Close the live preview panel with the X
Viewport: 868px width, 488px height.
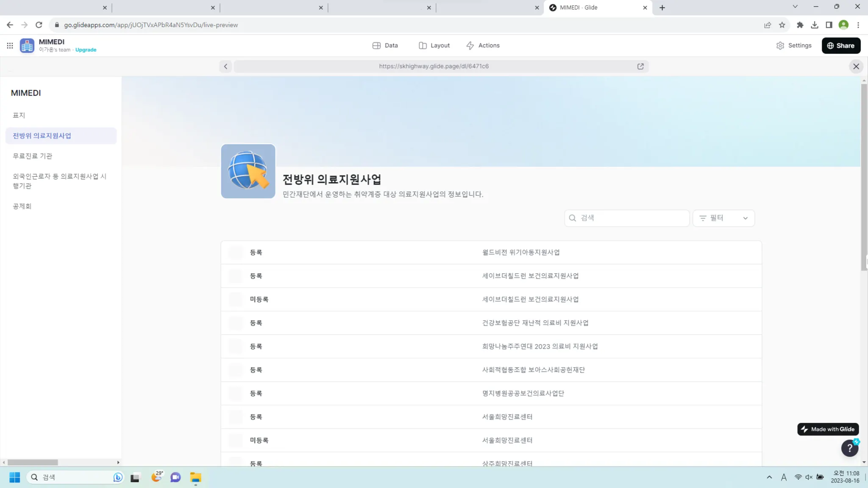click(856, 66)
